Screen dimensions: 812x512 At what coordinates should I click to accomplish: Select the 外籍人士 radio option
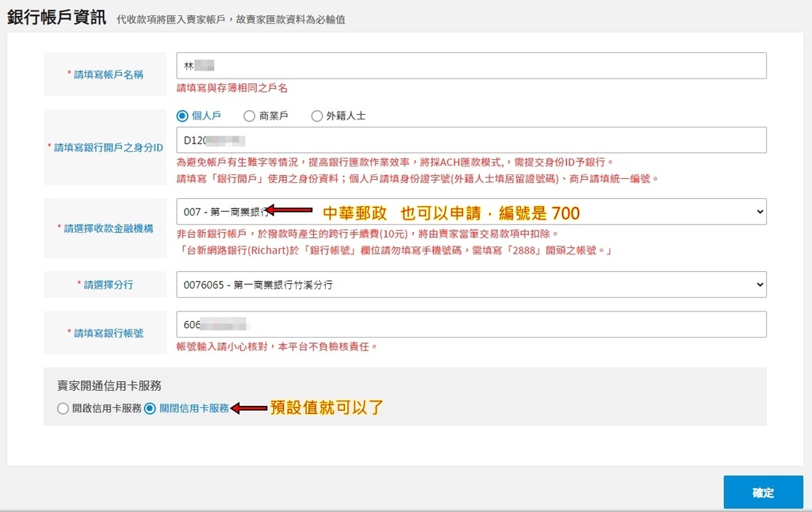point(316,116)
